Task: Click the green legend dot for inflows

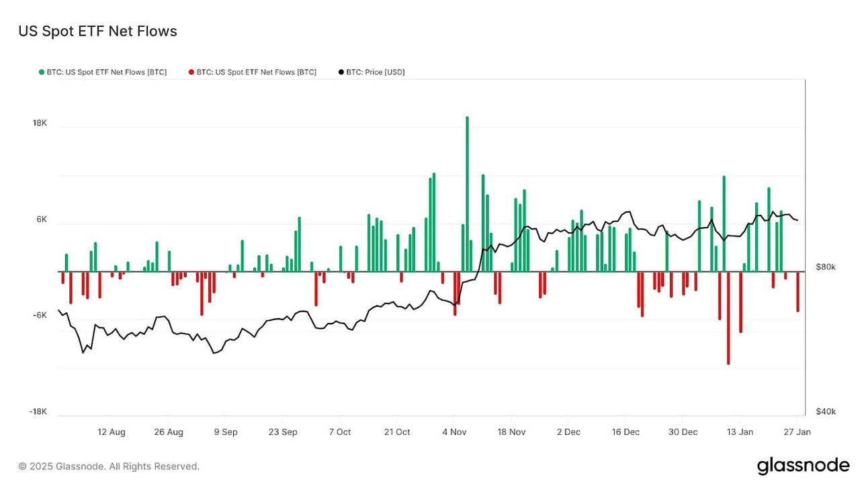Action: pyautogui.click(x=42, y=72)
